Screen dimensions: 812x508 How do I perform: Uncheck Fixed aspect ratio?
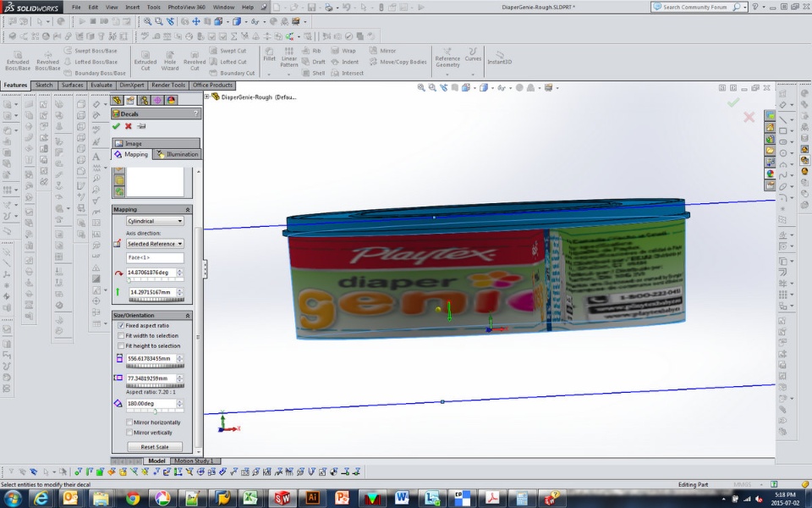coord(121,325)
